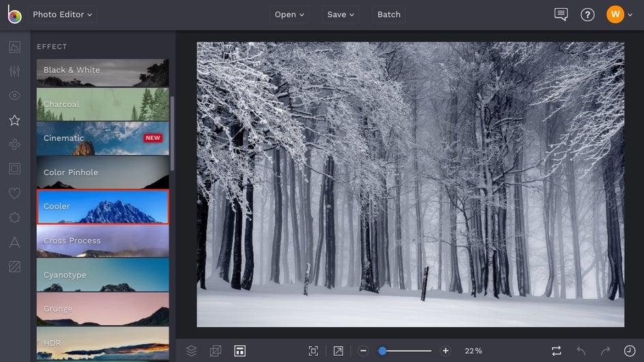644x362 pixels.
Task: Open the help question mark icon
Action: coord(587,15)
